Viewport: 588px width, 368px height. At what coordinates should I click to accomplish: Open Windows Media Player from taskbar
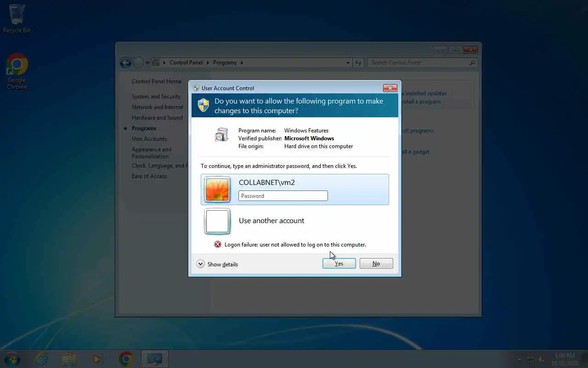point(97,359)
